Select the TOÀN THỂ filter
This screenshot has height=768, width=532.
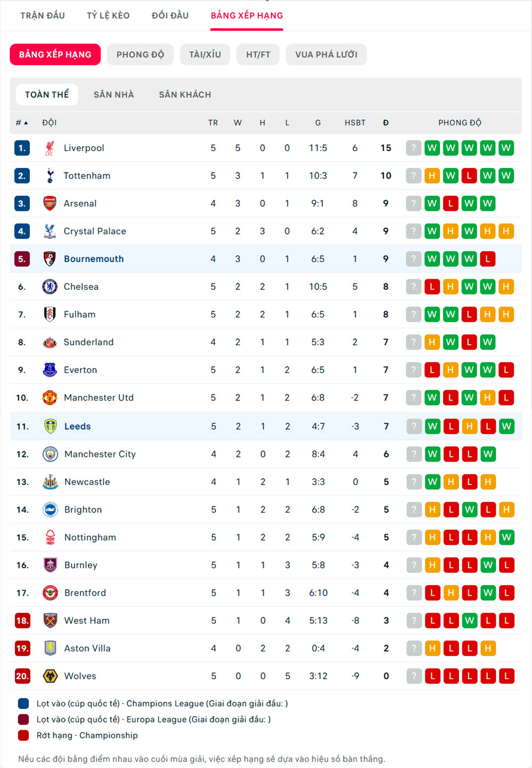point(47,95)
